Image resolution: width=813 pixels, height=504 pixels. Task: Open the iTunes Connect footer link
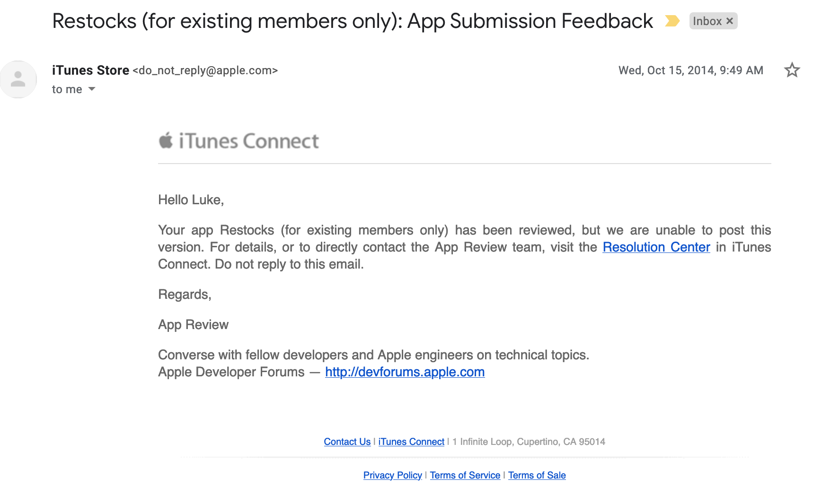click(411, 442)
